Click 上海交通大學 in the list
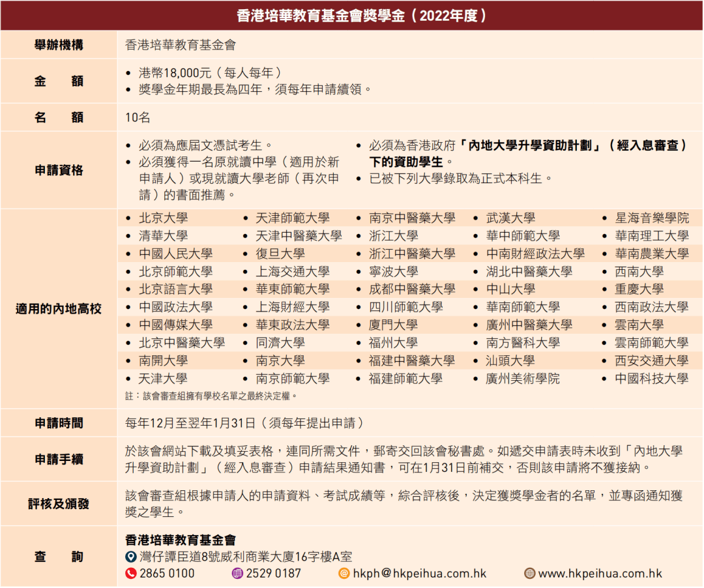 point(293,272)
